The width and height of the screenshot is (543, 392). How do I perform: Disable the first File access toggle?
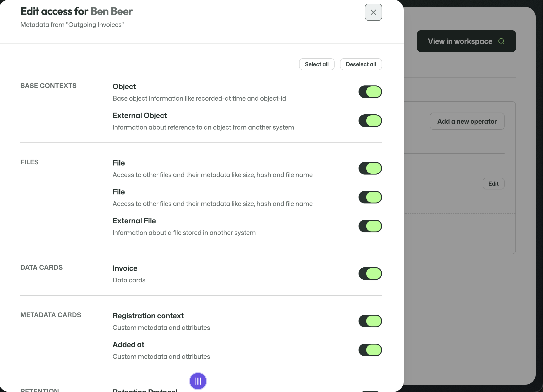pyautogui.click(x=370, y=168)
